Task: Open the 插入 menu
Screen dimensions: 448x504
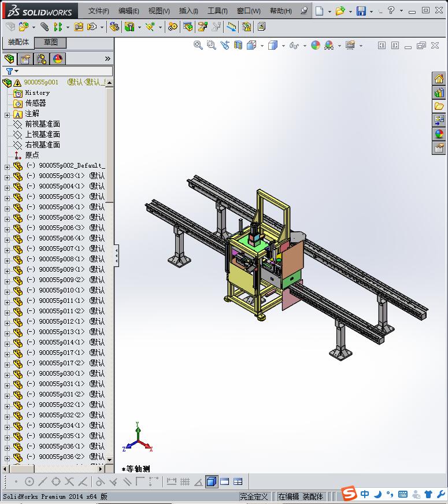Action: pyautogui.click(x=188, y=11)
